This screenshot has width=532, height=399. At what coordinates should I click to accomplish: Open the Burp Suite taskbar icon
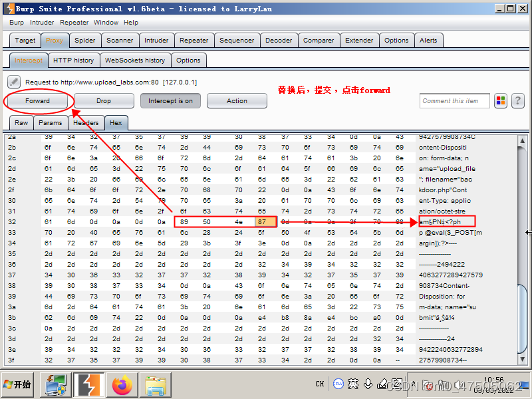(89, 385)
